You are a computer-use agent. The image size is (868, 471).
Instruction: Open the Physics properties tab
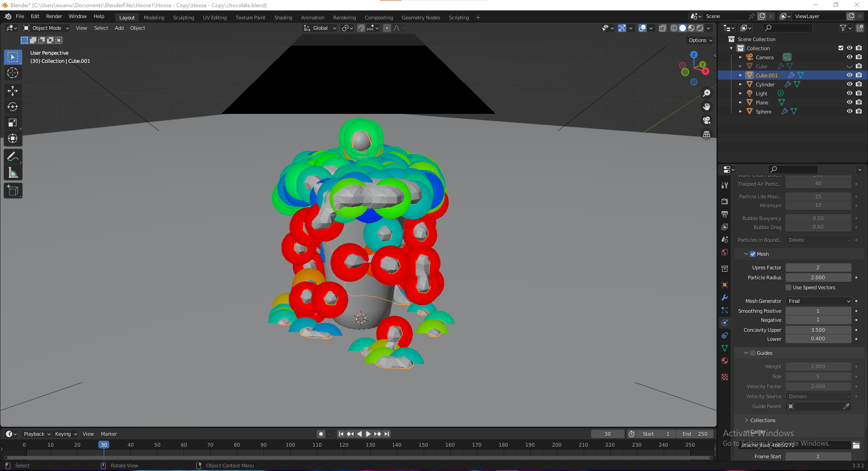click(725, 323)
